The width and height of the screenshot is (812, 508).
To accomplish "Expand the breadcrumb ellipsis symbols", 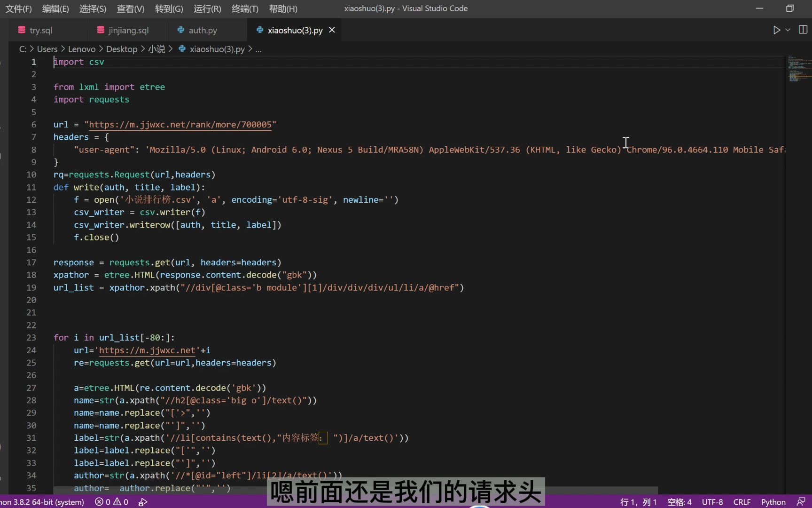I will pyautogui.click(x=258, y=49).
